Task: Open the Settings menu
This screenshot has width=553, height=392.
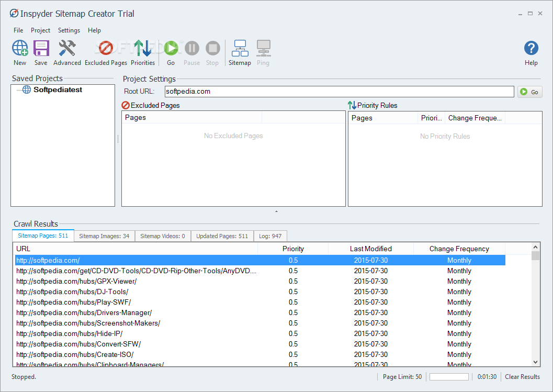Action: point(69,30)
